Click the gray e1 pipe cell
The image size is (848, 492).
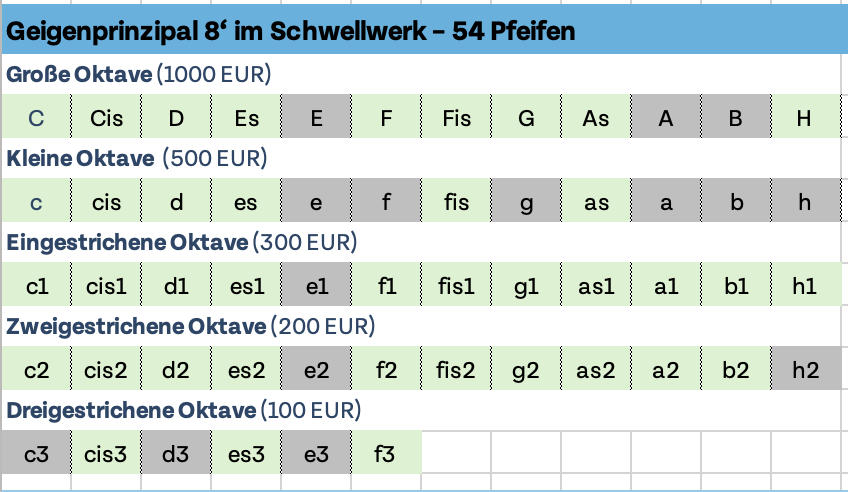[x=316, y=286]
